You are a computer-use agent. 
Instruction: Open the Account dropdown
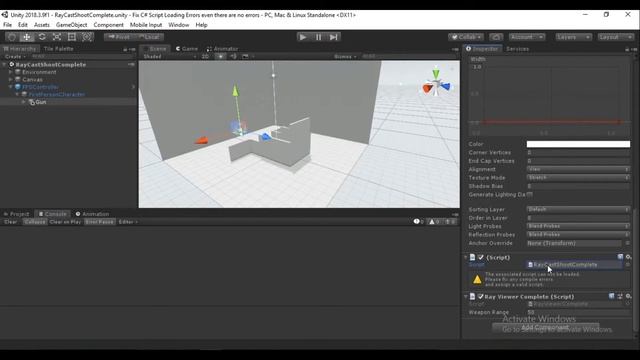tap(527, 37)
